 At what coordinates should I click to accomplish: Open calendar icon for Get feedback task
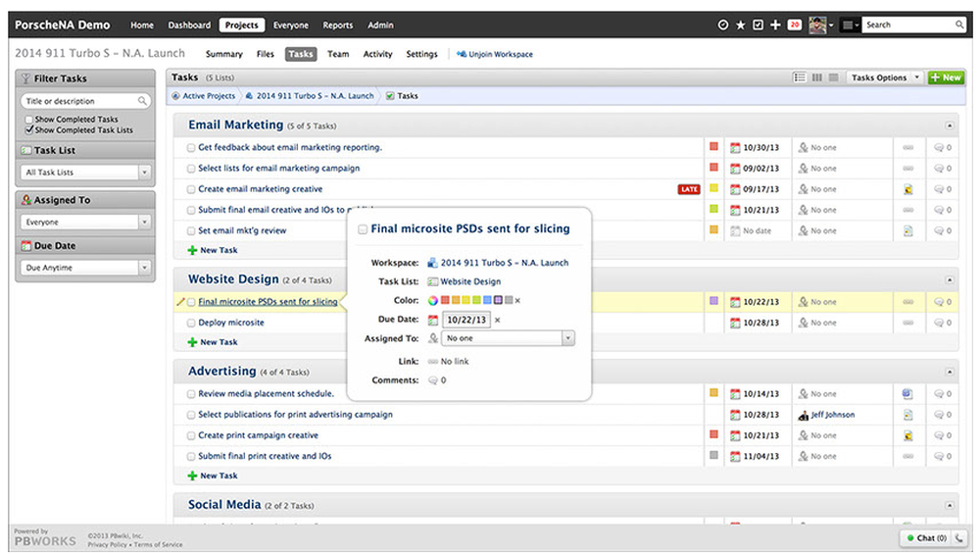click(735, 147)
